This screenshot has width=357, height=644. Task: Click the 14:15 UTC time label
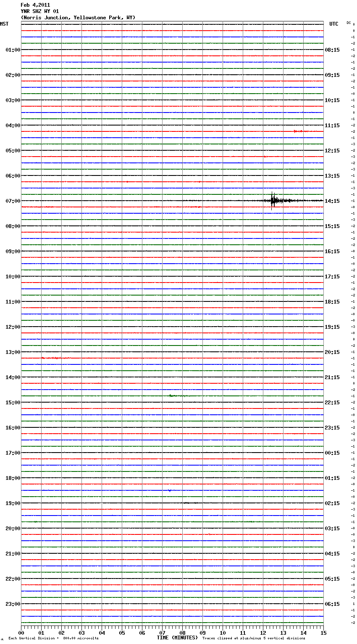[332, 201]
